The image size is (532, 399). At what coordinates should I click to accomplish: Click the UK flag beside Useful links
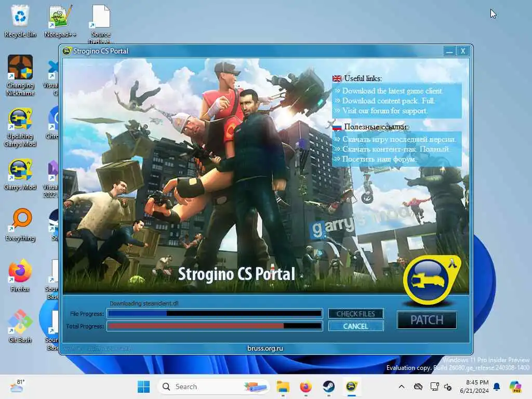(x=337, y=79)
